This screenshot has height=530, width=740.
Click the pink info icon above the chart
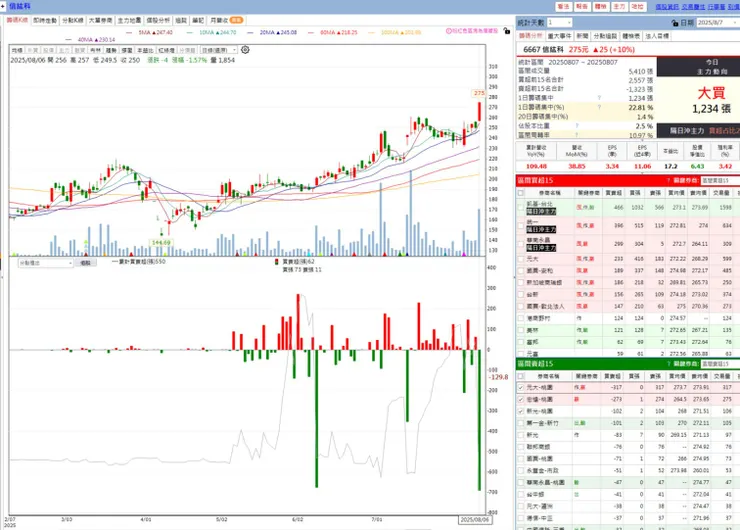[x=448, y=31]
